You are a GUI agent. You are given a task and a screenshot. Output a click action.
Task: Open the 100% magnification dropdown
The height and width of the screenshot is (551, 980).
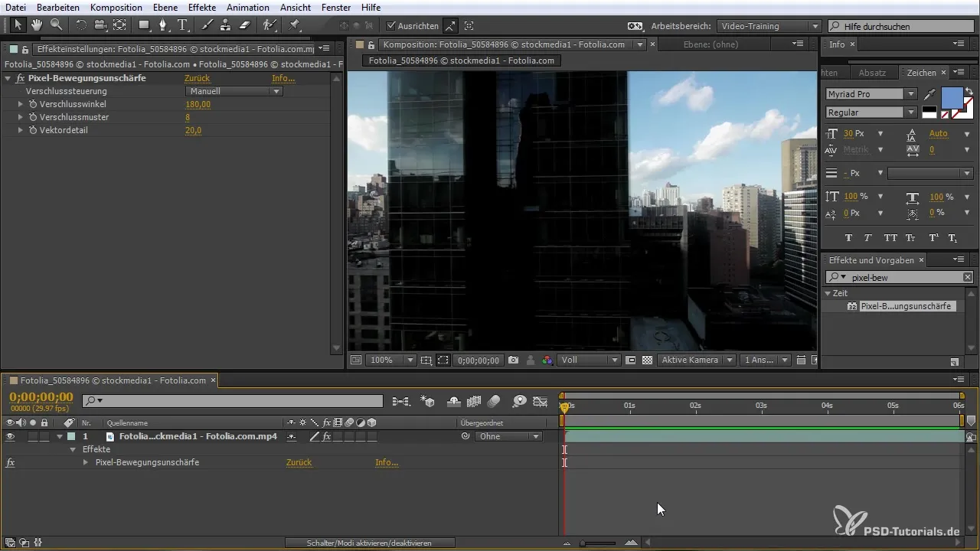[390, 360]
